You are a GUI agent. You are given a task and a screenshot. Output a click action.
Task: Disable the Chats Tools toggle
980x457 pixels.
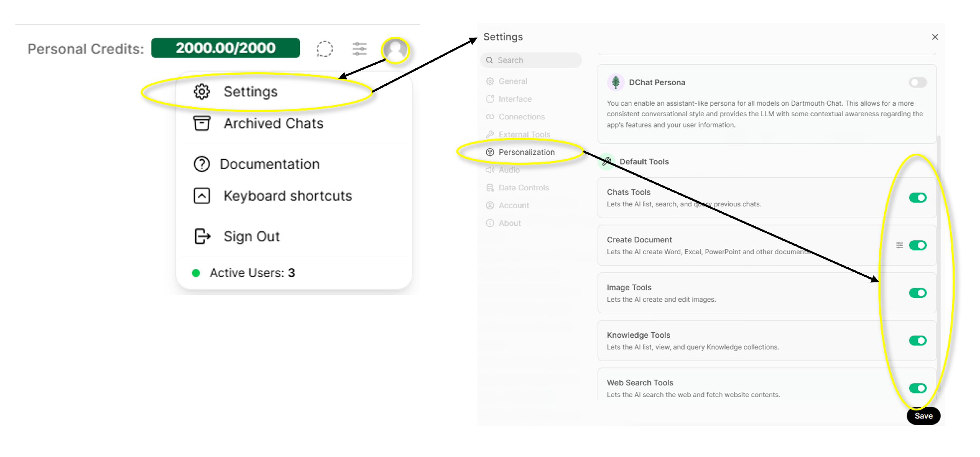[x=918, y=198]
